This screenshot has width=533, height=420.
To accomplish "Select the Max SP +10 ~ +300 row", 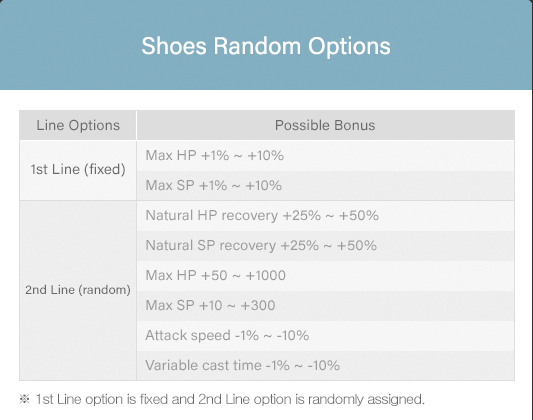I will point(325,305).
